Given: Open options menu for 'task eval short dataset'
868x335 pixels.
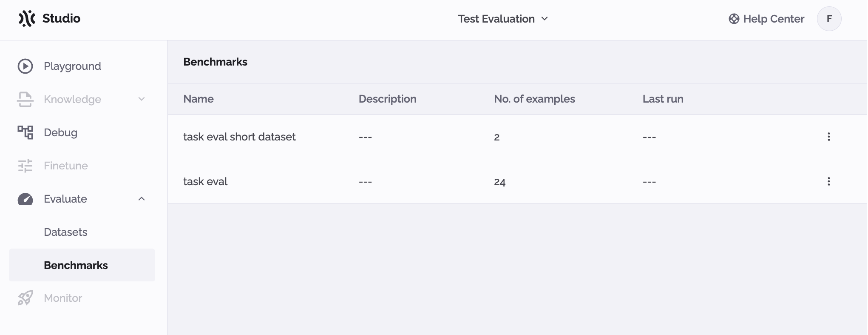Looking at the screenshot, I should pos(829,137).
